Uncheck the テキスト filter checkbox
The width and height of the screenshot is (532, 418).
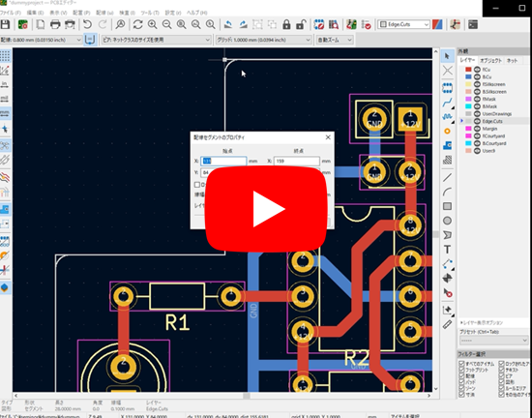(501, 370)
